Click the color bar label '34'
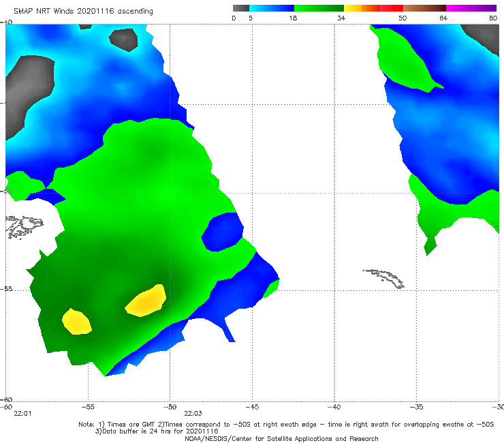This screenshot has height=443, width=504. (x=341, y=18)
